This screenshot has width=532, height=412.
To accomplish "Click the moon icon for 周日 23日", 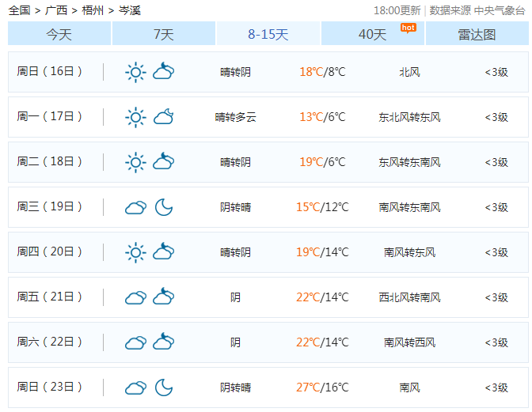I will point(164,387).
